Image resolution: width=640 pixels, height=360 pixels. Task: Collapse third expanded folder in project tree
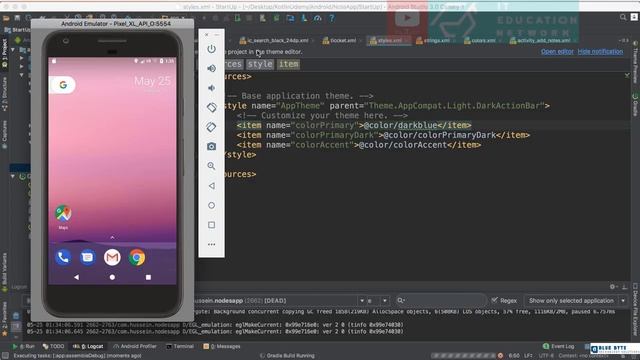[x=21, y=75]
